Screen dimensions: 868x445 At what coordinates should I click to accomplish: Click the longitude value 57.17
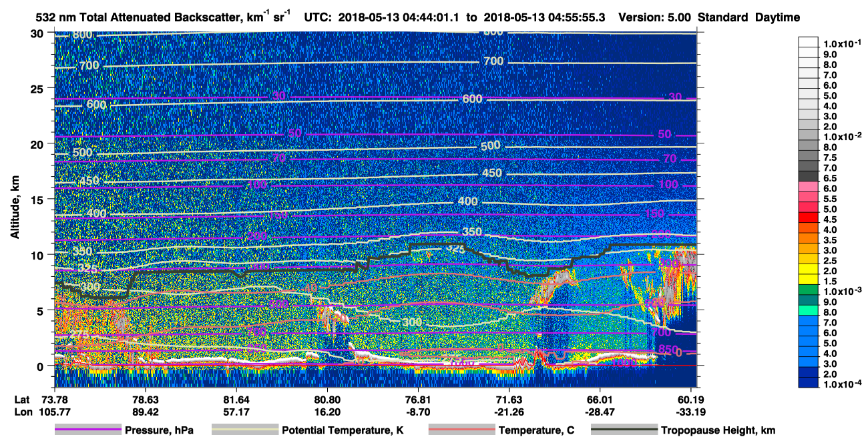[x=236, y=412]
